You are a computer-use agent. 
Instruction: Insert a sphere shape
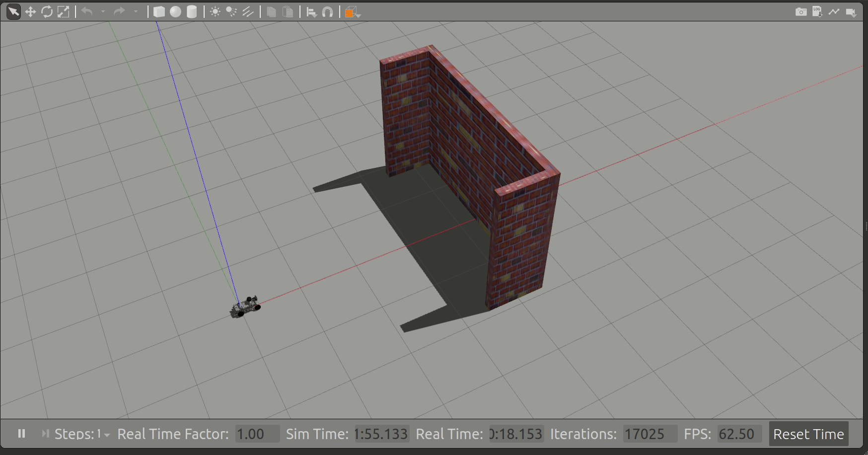point(175,12)
